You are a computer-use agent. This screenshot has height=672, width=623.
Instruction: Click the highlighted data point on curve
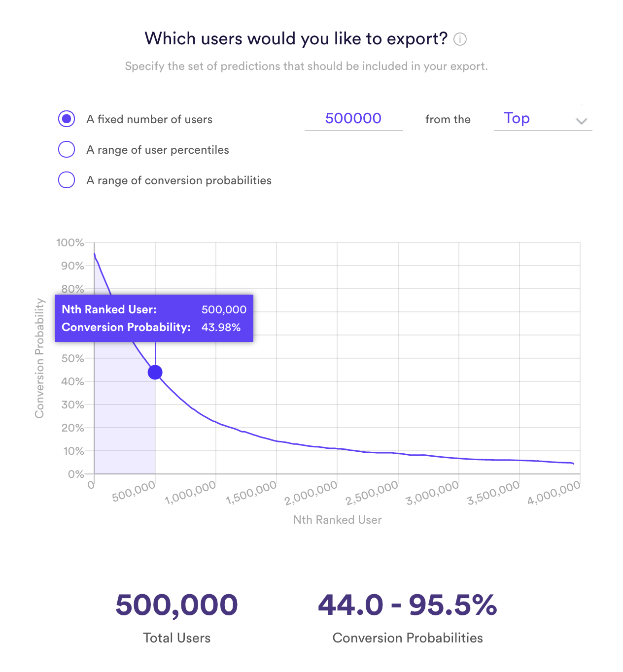pos(155,372)
